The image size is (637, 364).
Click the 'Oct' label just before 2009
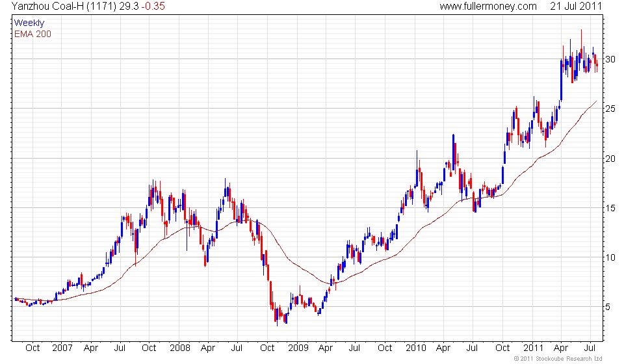point(267,348)
